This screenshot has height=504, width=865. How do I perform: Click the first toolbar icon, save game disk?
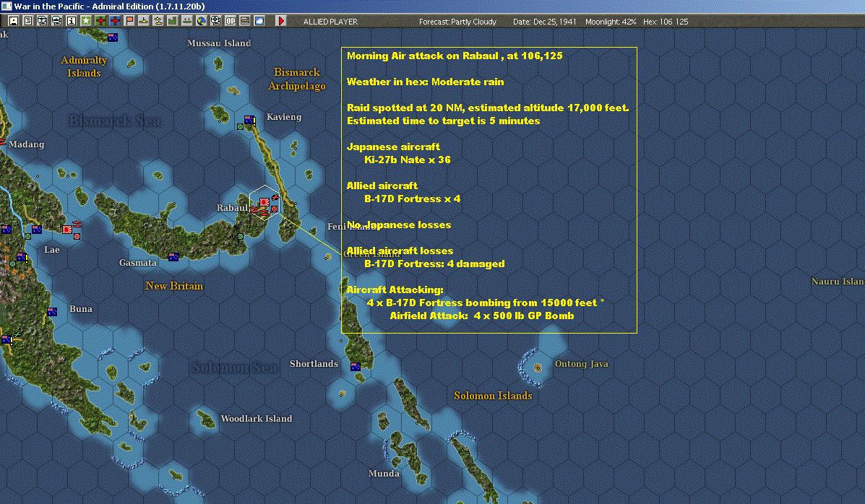[14, 21]
